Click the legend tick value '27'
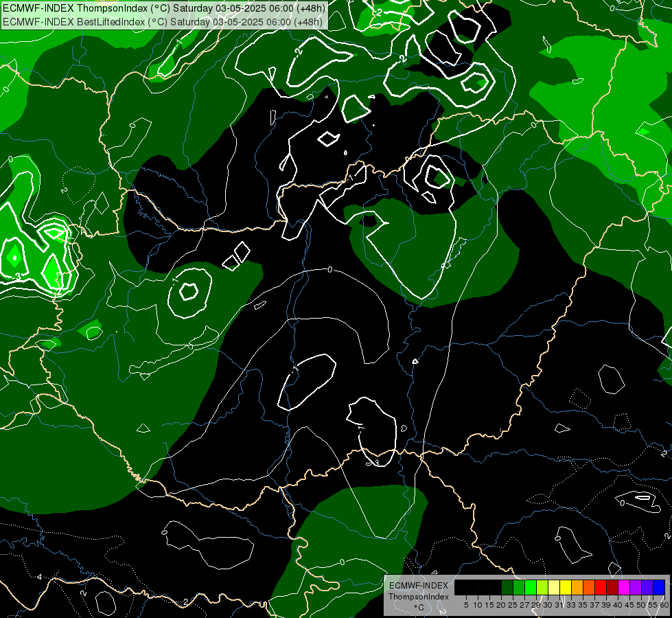 524,605
